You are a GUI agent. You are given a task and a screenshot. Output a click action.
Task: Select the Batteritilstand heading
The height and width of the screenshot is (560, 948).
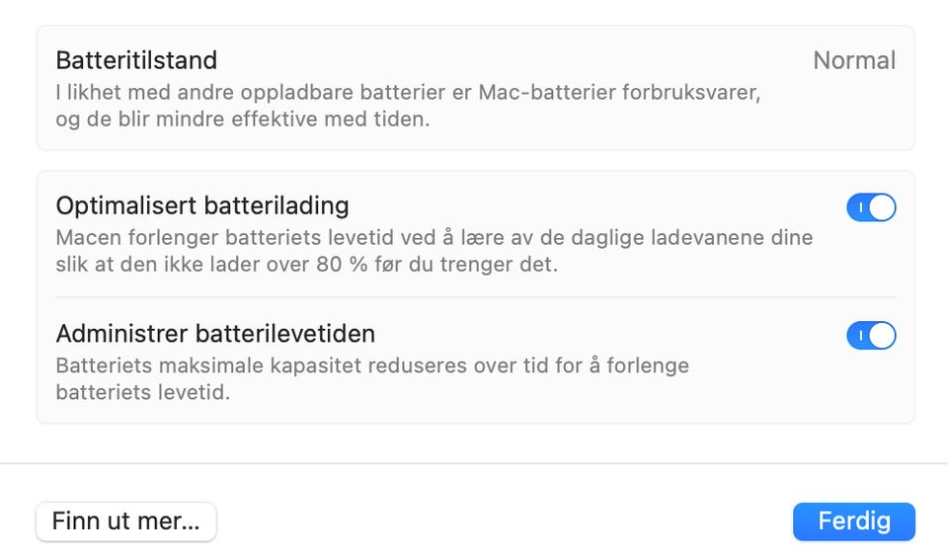pos(136,60)
